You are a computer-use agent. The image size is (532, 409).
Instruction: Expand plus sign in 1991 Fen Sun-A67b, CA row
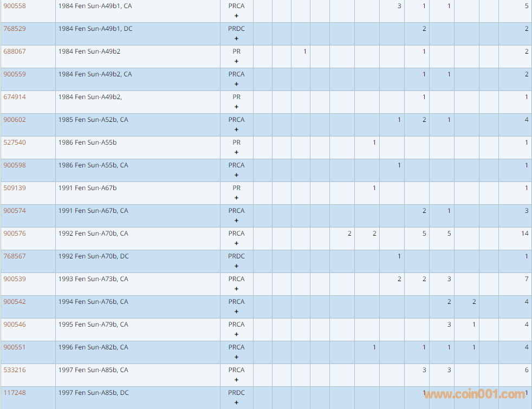(x=236, y=220)
